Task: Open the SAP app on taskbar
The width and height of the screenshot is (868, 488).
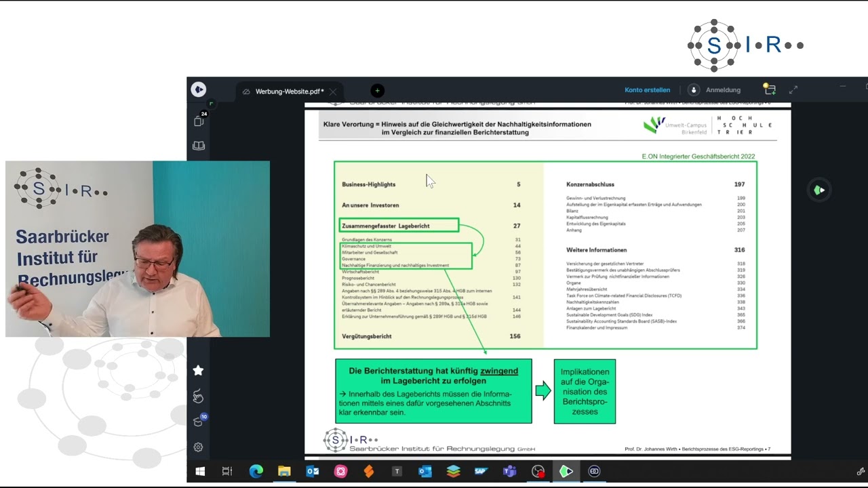Action: 481,471
